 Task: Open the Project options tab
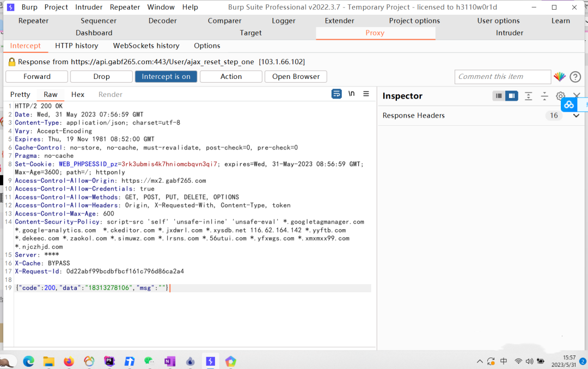point(414,21)
